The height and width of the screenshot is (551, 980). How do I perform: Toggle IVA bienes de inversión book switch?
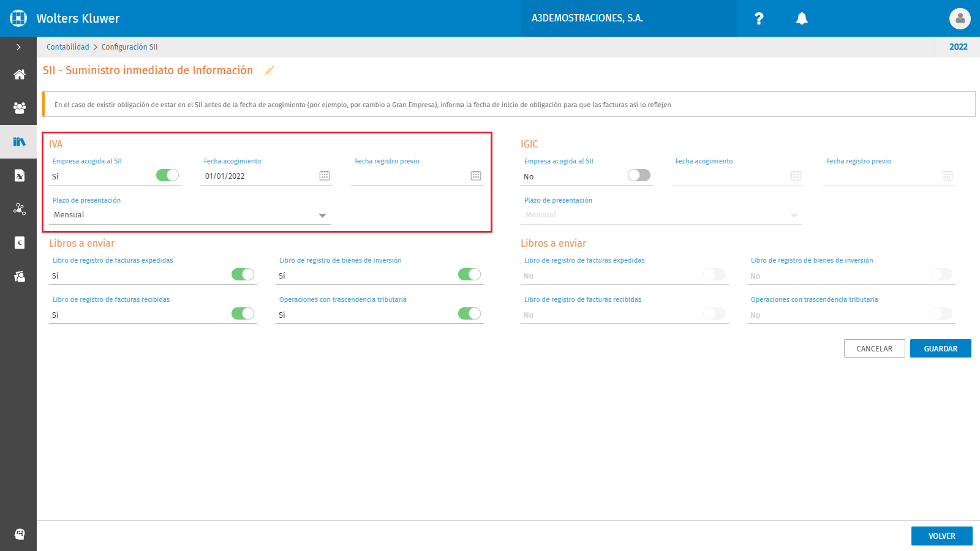469,274
